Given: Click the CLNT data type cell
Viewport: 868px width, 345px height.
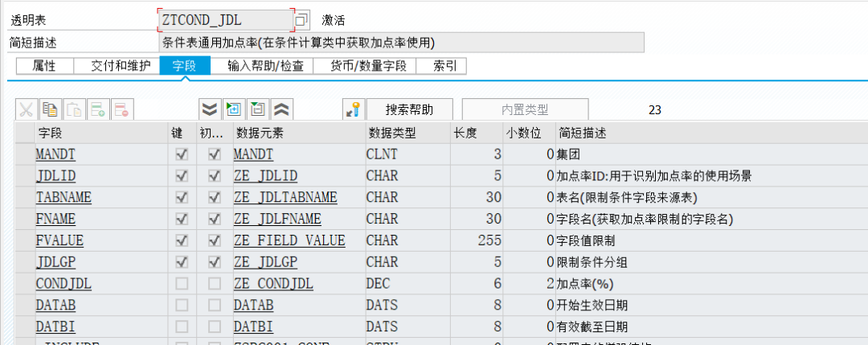Looking at the screenshot, I should [408, 154].
